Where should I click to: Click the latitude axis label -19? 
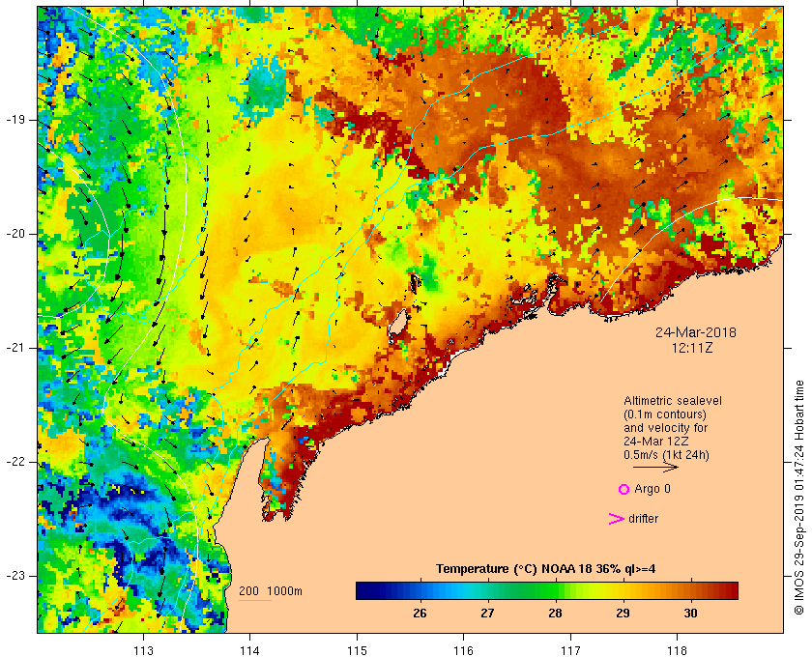pyautogui.click(x=15, y=120)
